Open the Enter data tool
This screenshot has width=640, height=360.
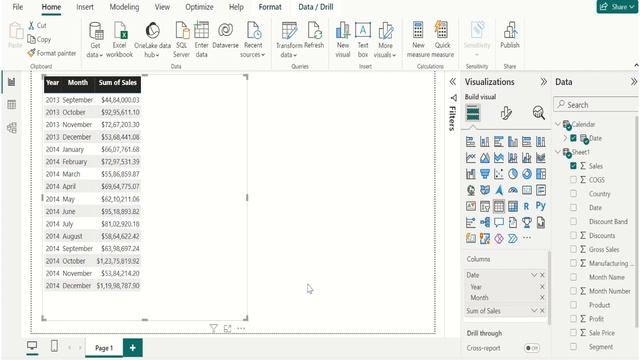pyautogui.click(x=201, y=40)
